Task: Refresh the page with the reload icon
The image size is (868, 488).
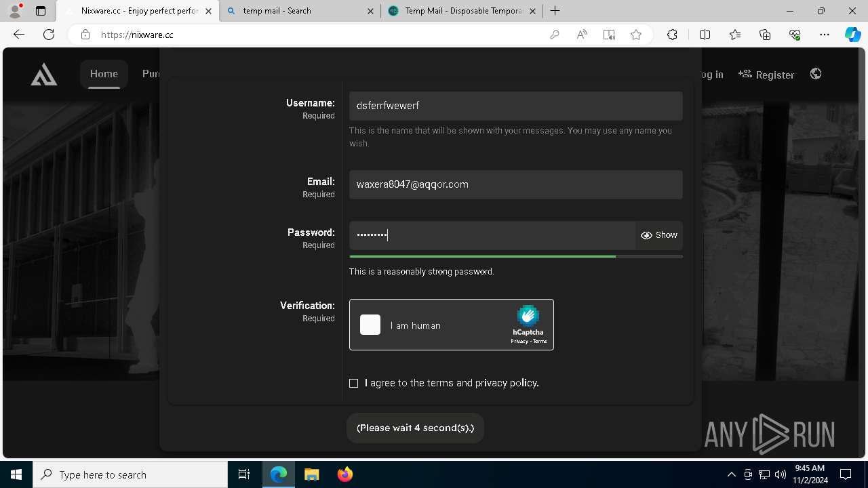Action: coord(49,35)
